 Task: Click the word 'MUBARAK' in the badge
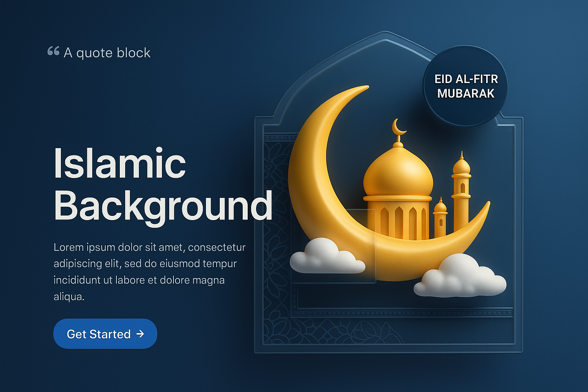pos(466,93)
